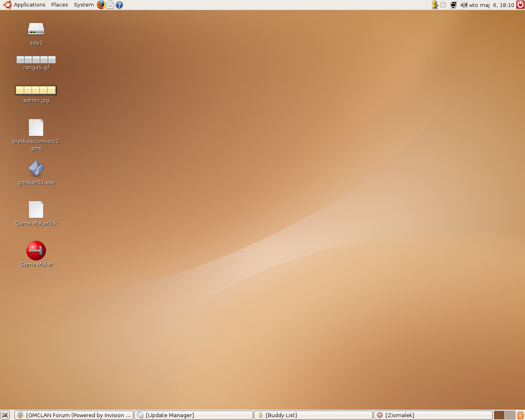Select the admin.jpg thumbnail on desktop

[36, 90]
